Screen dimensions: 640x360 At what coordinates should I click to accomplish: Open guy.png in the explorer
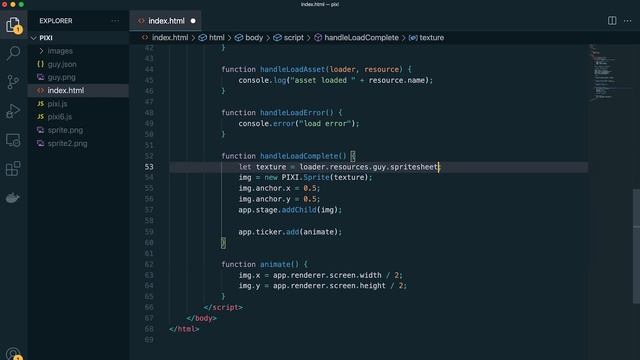(62, 77)
